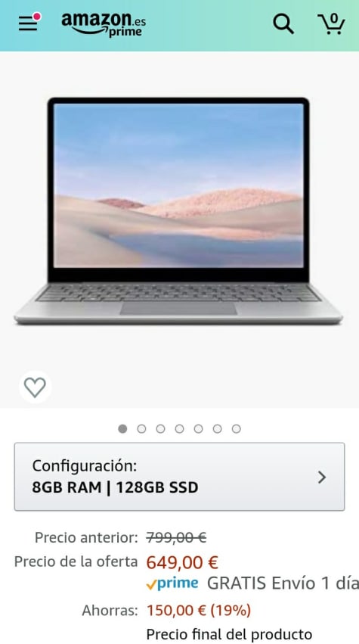Open the search magnifier icon

pyautogui.click(x=283, y=23)
